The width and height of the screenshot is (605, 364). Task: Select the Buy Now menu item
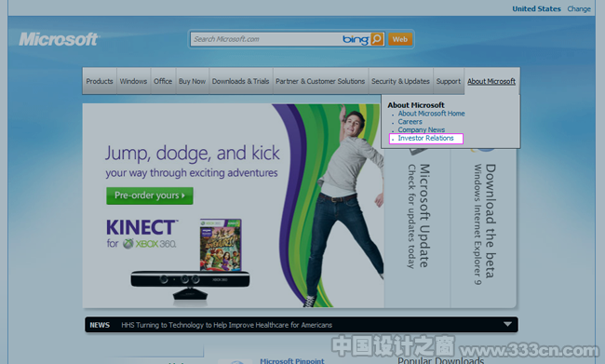tap(192, 81)
